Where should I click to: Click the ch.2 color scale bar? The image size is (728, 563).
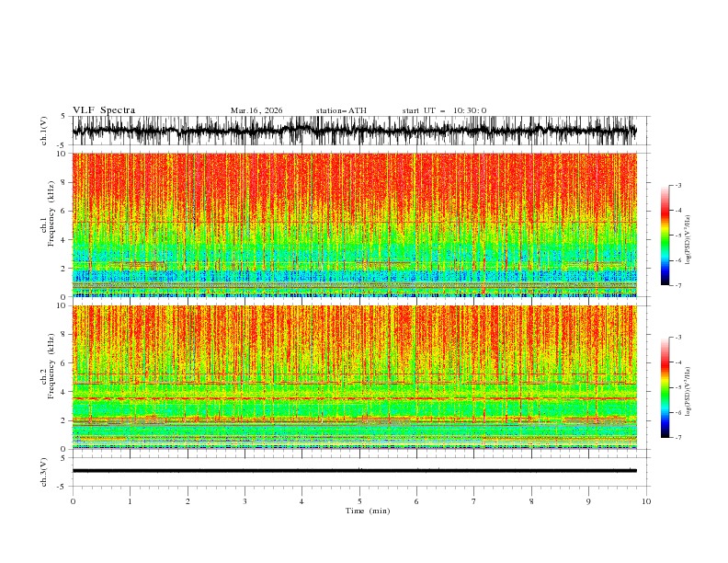coord(665,387)
